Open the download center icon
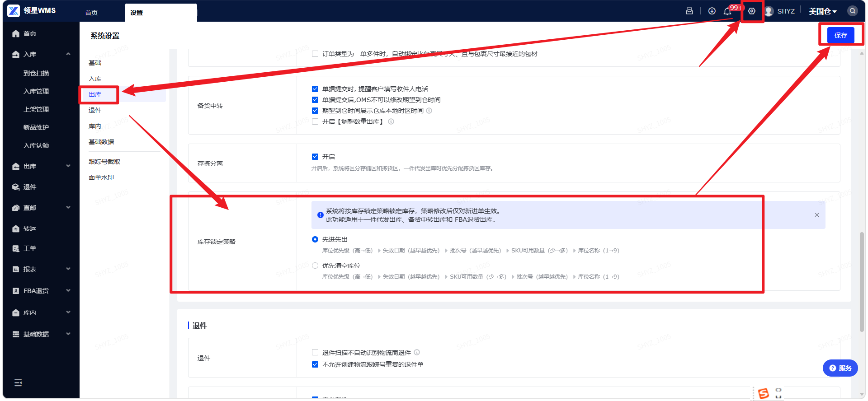The image size is (868, 401). (712, 11)
